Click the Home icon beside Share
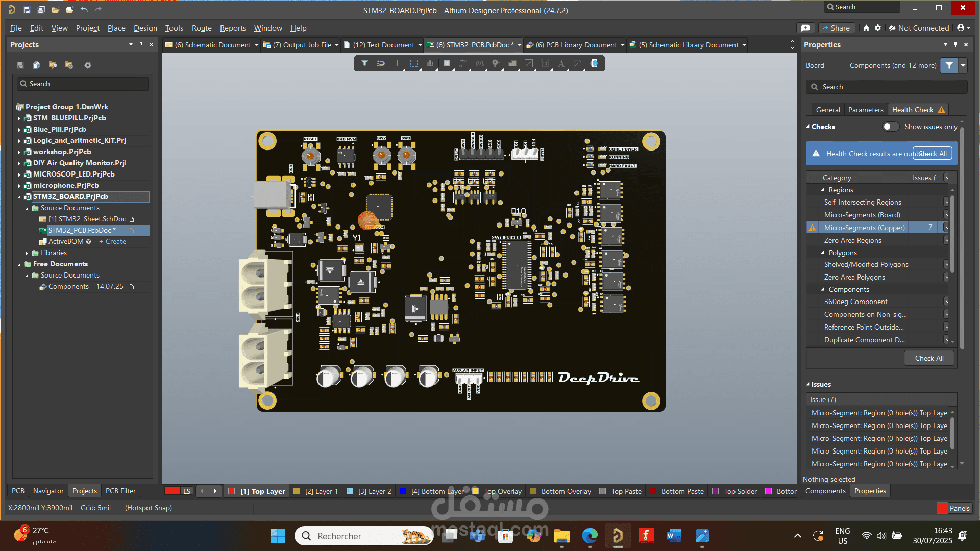 [866, 28]
